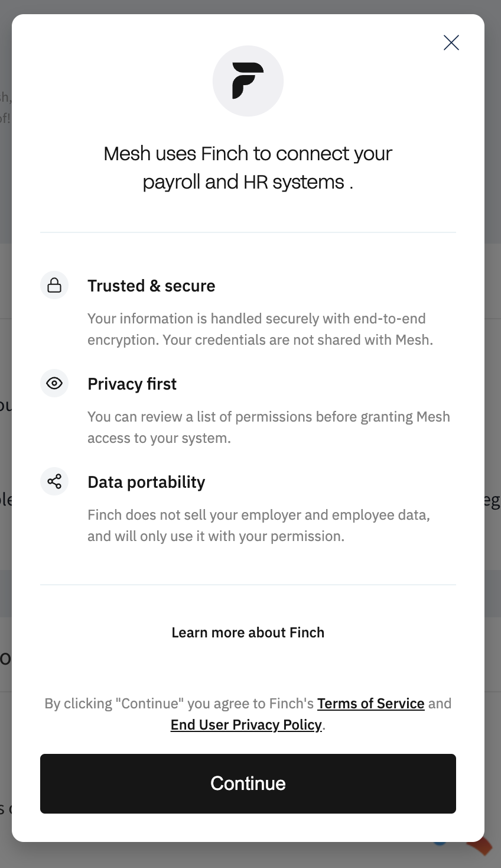Open Finch's Terms of Service link
Image resolution: width=501 pixels, height=868 pixels.
pyautogui.click(x=370, y=704)
